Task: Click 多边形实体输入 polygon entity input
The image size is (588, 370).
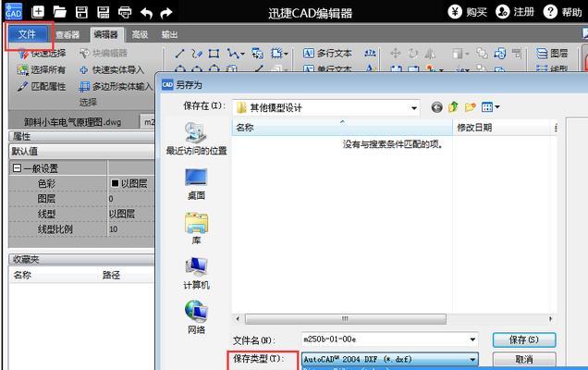Action: click(x=116, y=87)
